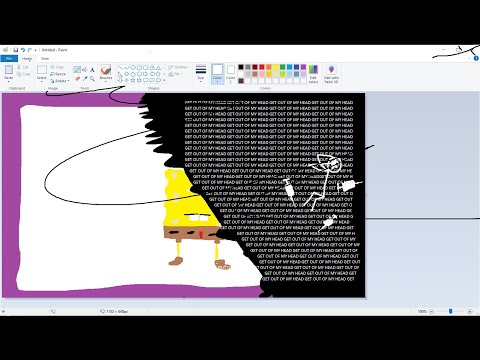Screen dimensions: 480x360
Task: Pick the red color swatch
Action: [x=262, y=67]
